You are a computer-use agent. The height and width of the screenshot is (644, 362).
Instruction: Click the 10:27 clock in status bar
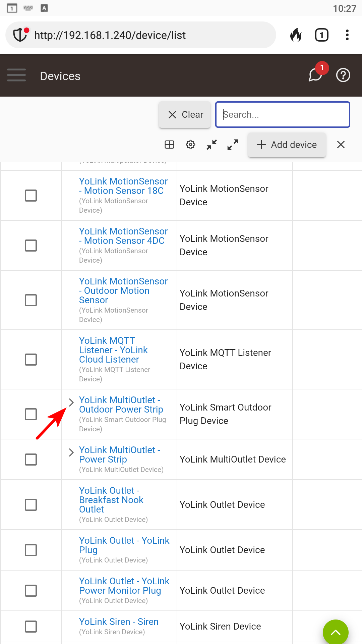pyautogui.click(x=345, y=8)
